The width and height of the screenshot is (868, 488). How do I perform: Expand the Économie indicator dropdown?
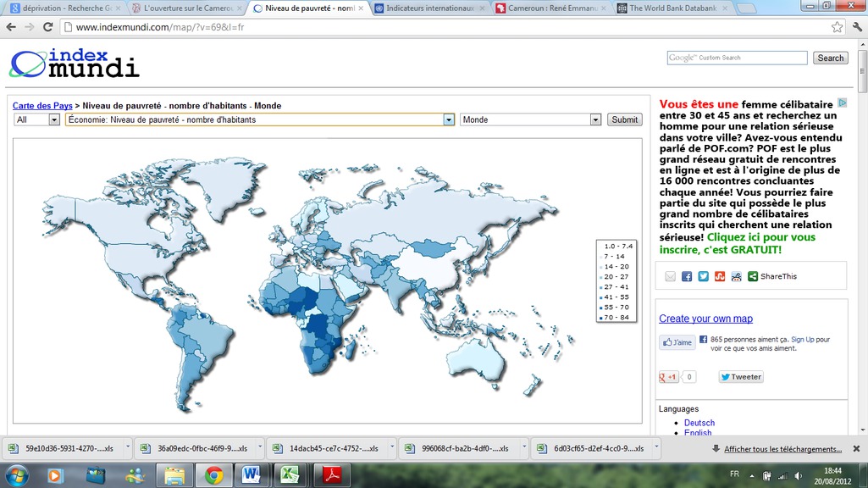[449, 119]
